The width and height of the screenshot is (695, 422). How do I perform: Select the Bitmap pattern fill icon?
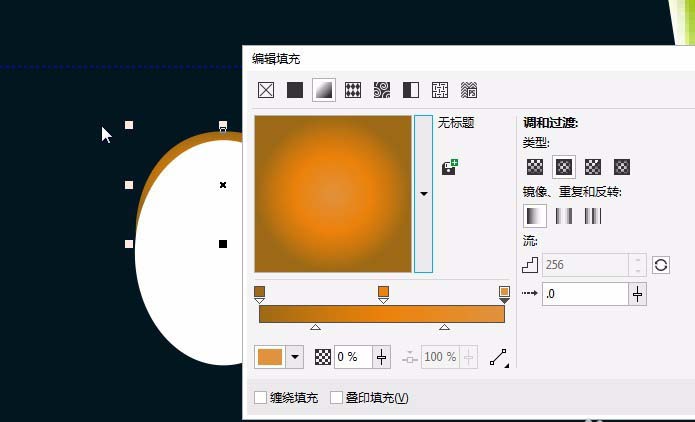click(382, 90)
